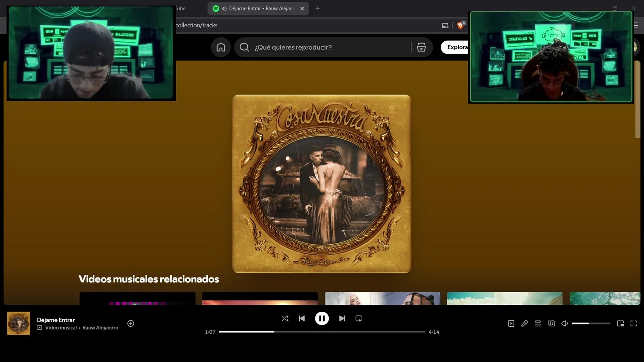Toggle repeat mode
644x362 pixels.
(x=359, y=318)
